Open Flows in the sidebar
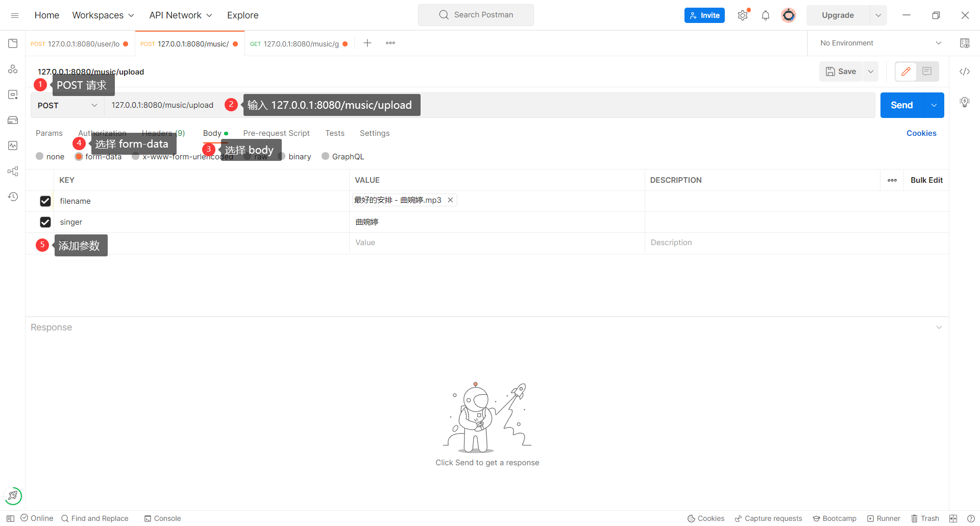 coord(13,171)
